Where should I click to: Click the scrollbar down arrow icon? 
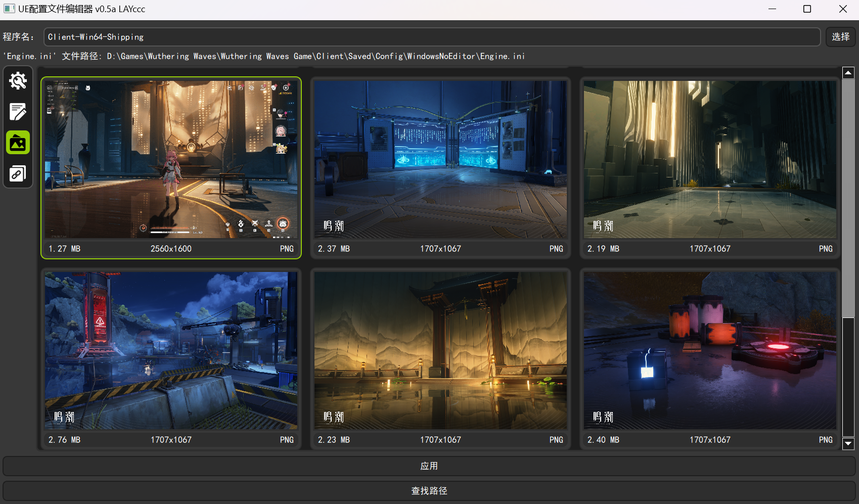tap(848, 444)
